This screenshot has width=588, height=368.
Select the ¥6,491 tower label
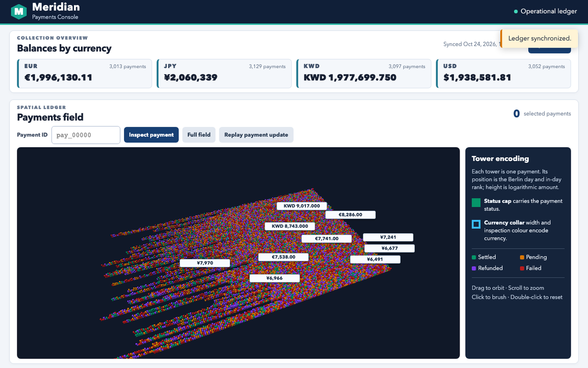375,259
